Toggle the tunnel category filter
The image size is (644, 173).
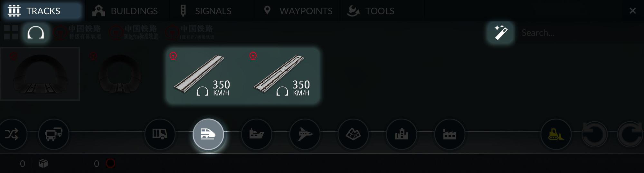[x=36, y=33]
